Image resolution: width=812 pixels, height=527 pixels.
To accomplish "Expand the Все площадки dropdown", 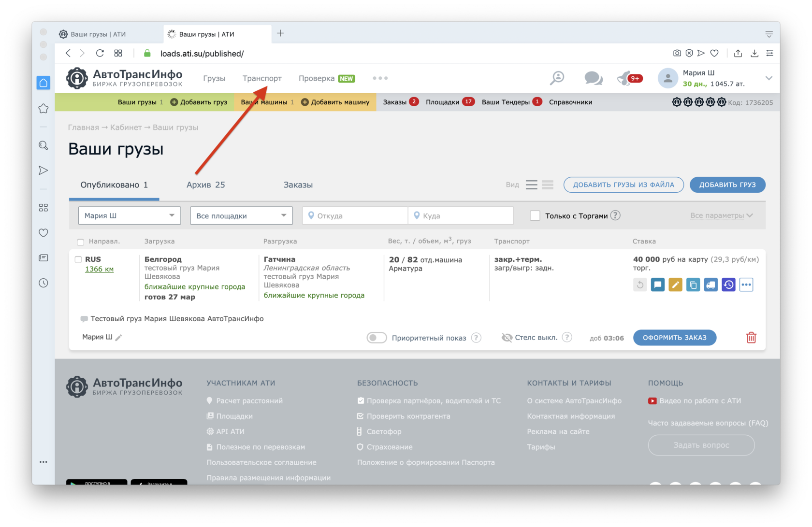I will [241, 216].
